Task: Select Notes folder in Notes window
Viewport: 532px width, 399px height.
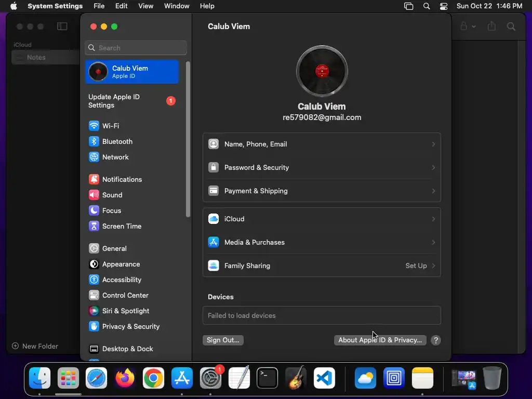Action: click(46, 57)
